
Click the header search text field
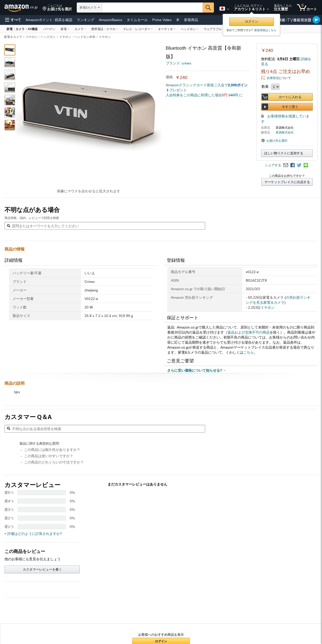152,8
